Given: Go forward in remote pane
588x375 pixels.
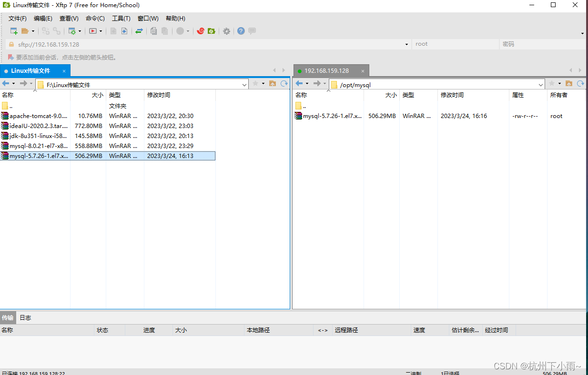Looking at the screenshot, I should (317, 84).
